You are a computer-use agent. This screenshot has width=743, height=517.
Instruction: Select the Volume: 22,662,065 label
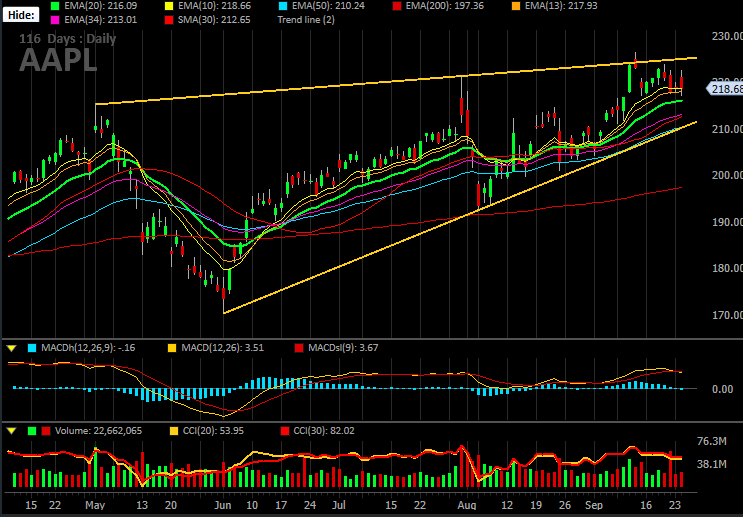click(x=99, y=431)
